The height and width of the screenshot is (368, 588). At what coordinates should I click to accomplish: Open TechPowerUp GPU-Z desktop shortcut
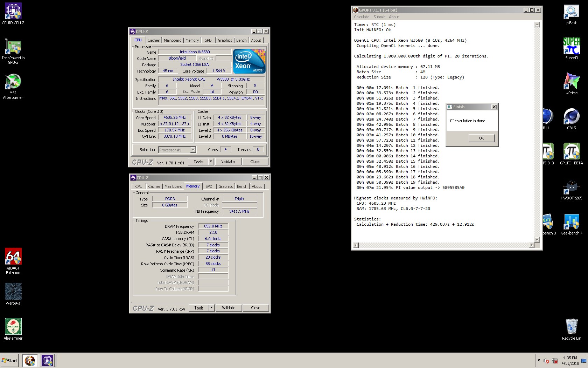coord(13,52)
